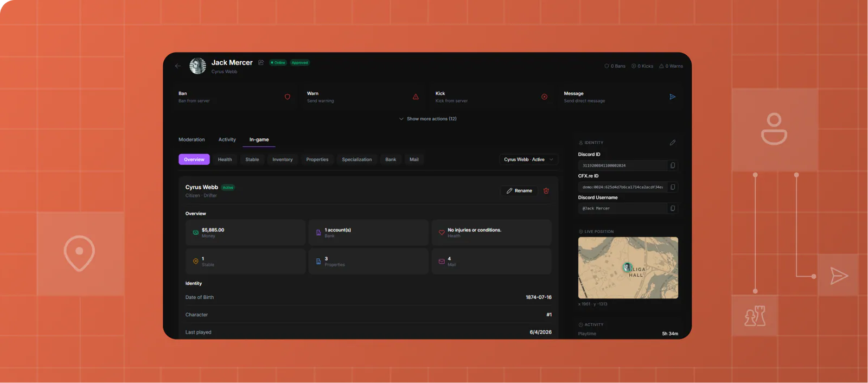Open the No injuries or conditions card
868x383 pixels.
[x=492, y=232]
